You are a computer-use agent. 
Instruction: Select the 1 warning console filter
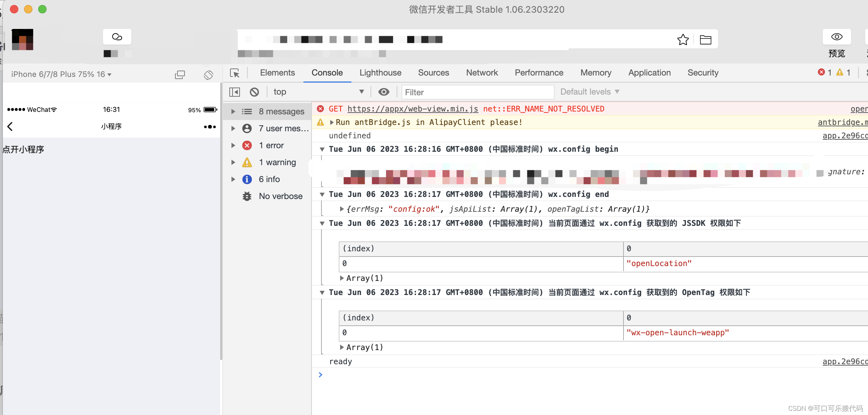tap(277, 162)
